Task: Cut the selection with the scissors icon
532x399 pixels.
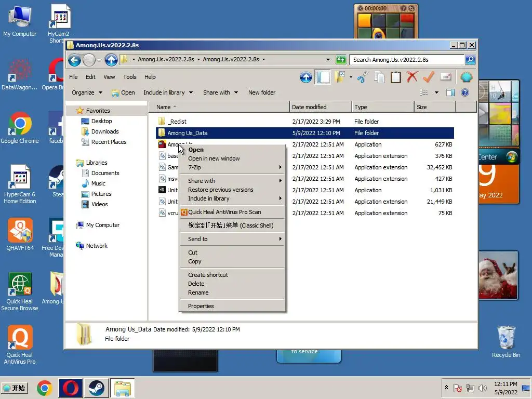Action: click(x=362, y=77)
